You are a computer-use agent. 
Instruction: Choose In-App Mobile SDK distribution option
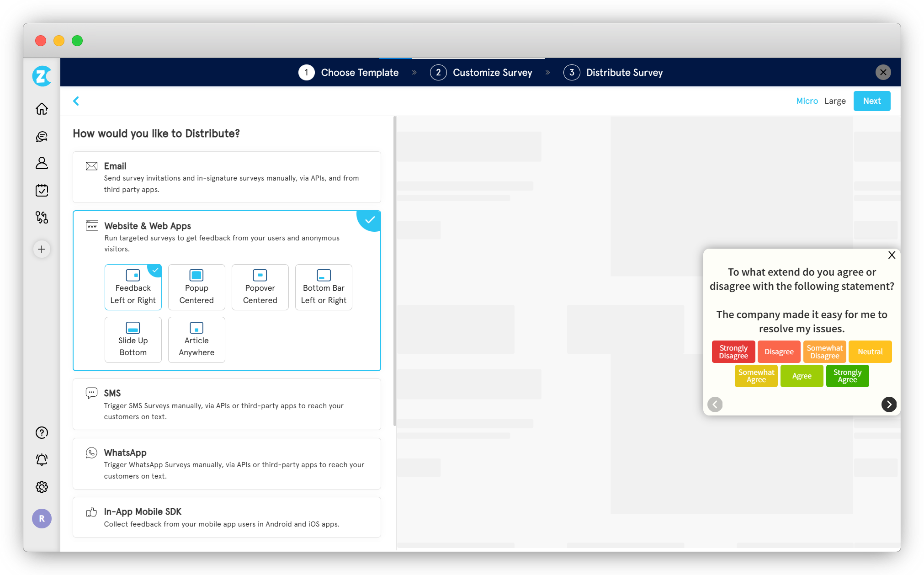pyautogui.click(x=227, y=517)
